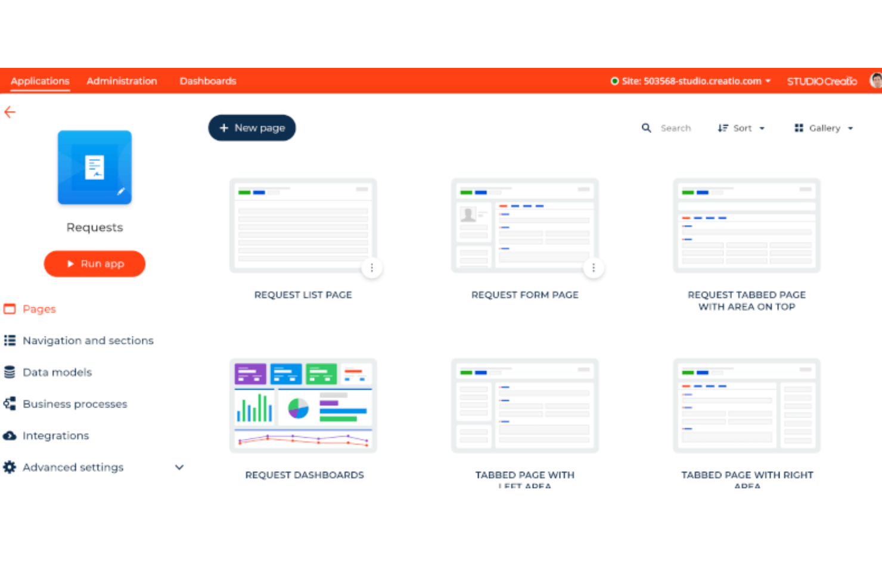Open the Request Dashboards page thumbnail

[303, 405]
